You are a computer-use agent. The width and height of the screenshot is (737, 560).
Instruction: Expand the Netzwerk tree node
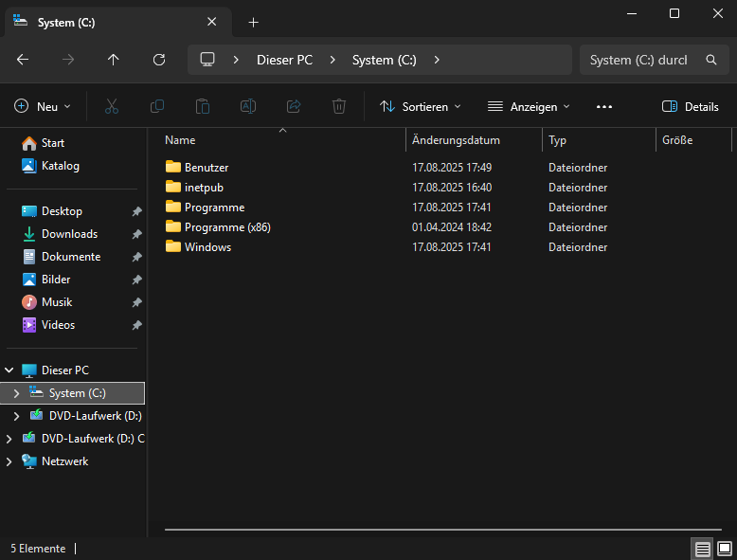9,461
